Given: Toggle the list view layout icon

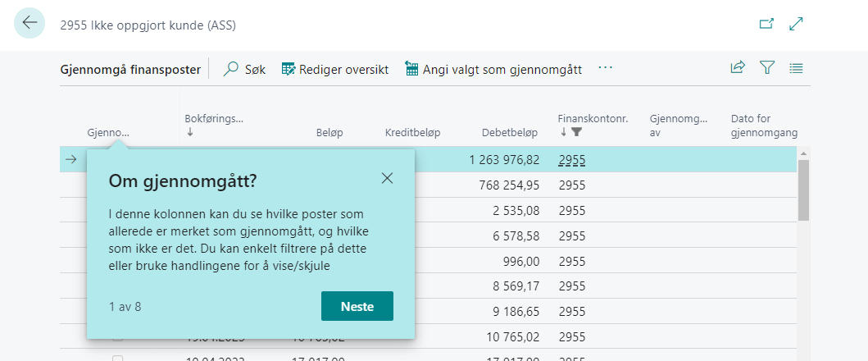Looking at the screenshot, I should [796, 69].
